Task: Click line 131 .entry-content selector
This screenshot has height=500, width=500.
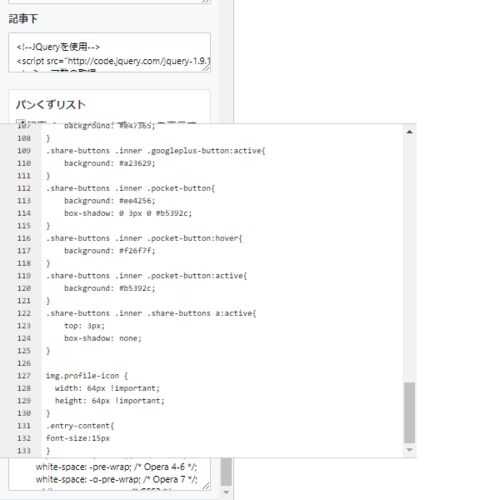Action: tap(80, 426)
